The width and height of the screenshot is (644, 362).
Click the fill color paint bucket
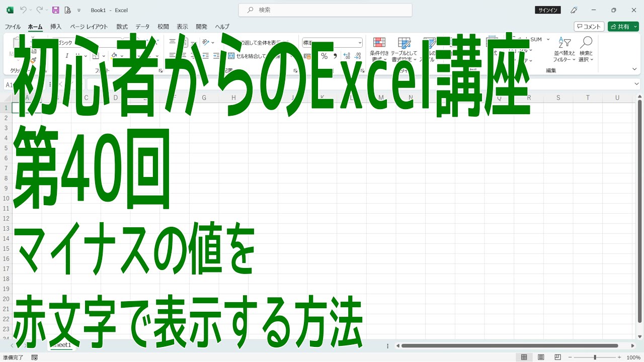coord(114,56)
